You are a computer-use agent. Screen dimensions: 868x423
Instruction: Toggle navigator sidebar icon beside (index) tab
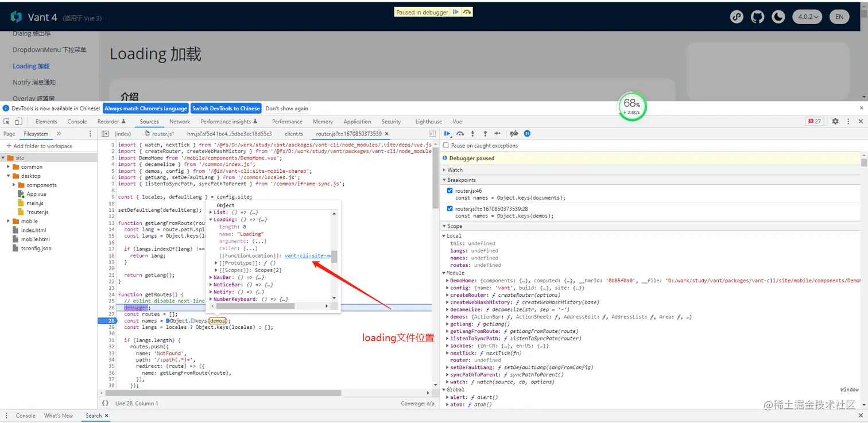[105, 134]
